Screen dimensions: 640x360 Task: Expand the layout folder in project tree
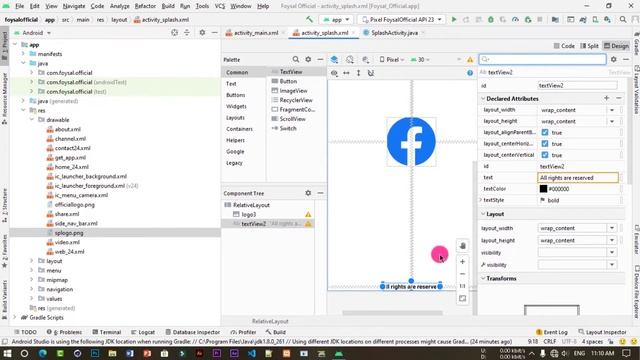(x=31, y=261)
